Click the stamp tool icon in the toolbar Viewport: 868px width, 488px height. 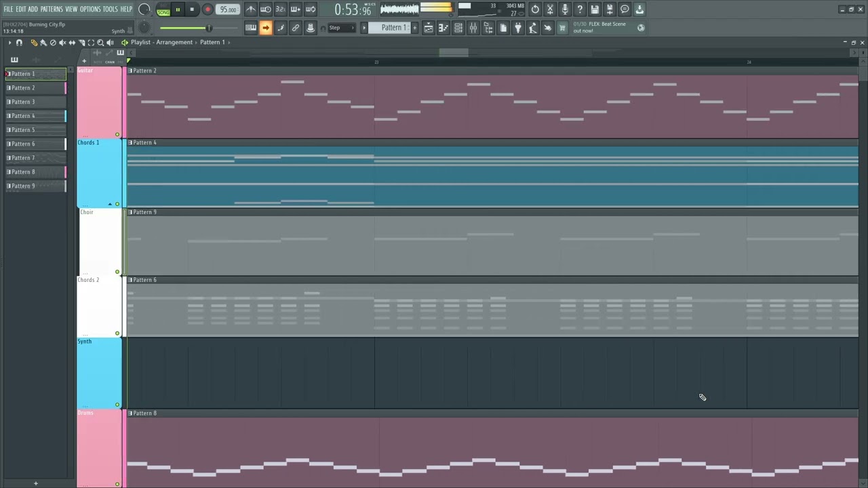pos(311,28)
